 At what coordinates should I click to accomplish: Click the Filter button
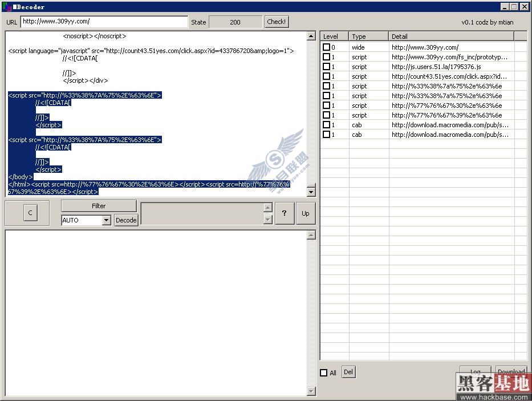click(99, 206)
